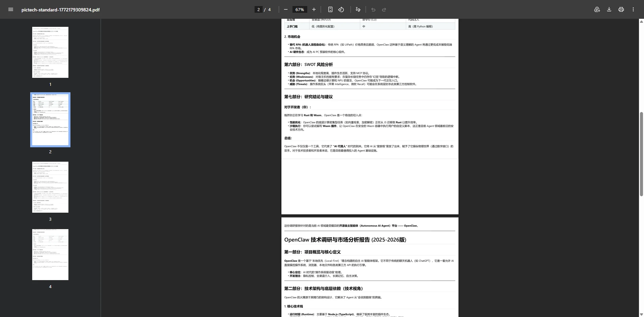Screen dimensions: 644x317
Task: Toggle the thumbnails sidebar panel
Action: pyautogui.click(x=10, y=9)
